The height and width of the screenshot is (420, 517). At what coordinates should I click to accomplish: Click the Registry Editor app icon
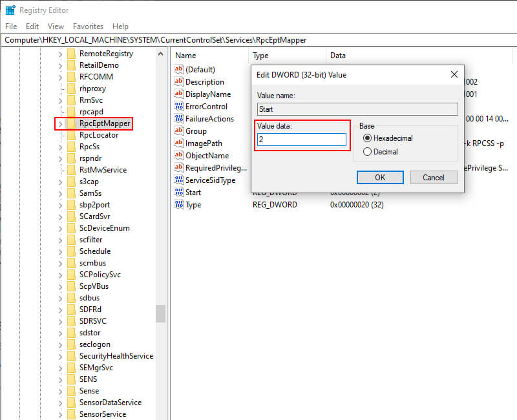coord(10,10)
